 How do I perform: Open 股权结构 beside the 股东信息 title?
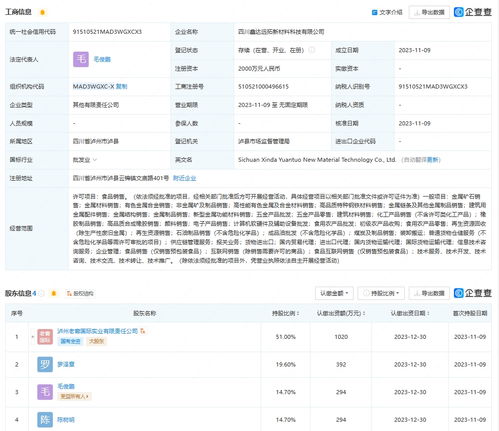(x=80, y=293)
